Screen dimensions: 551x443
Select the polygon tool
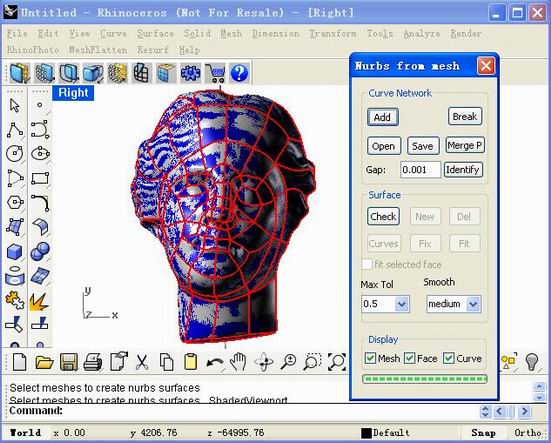pyautogui.click(x=15, y=202)
